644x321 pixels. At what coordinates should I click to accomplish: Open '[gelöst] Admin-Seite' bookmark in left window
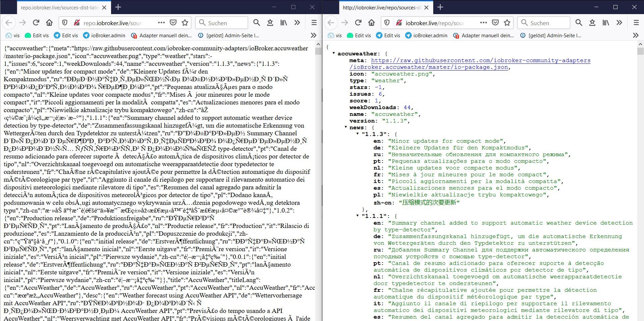229,35
